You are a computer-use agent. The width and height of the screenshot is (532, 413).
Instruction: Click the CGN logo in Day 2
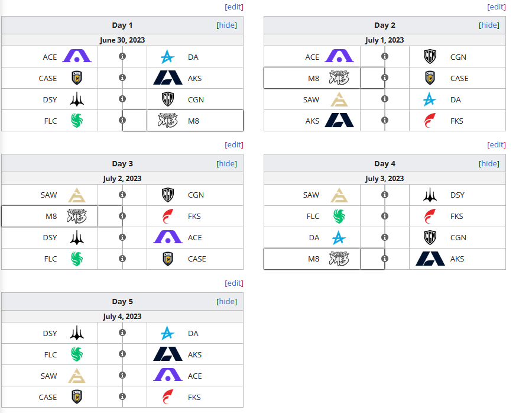pyautogui.click(x=430, y=57)
